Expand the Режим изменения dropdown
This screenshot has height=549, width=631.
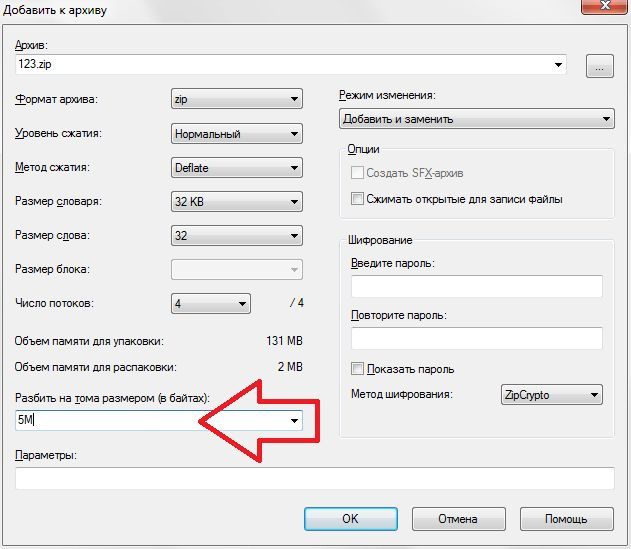(x=477, y=119)
